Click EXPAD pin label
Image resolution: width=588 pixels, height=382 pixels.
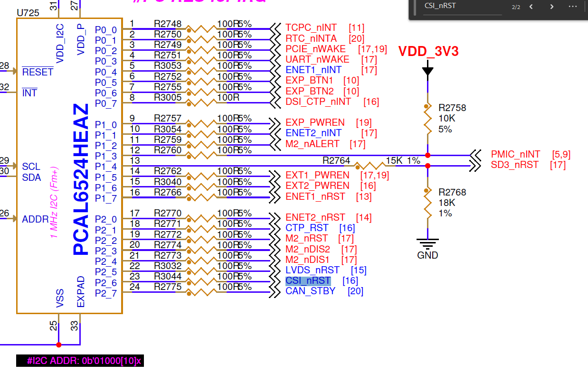tap(81, 292)
